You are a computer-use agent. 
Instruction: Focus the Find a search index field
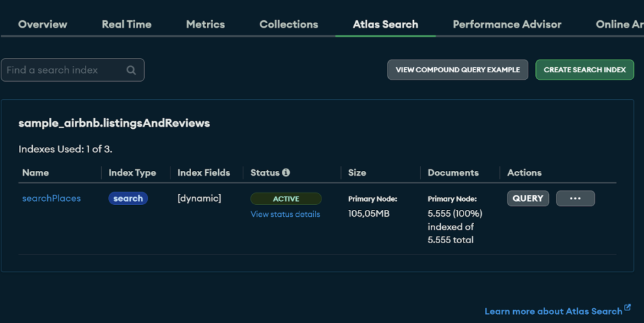click(73, 70)
